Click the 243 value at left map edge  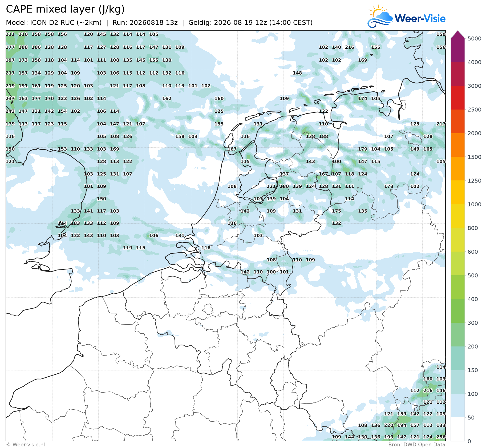10,111
